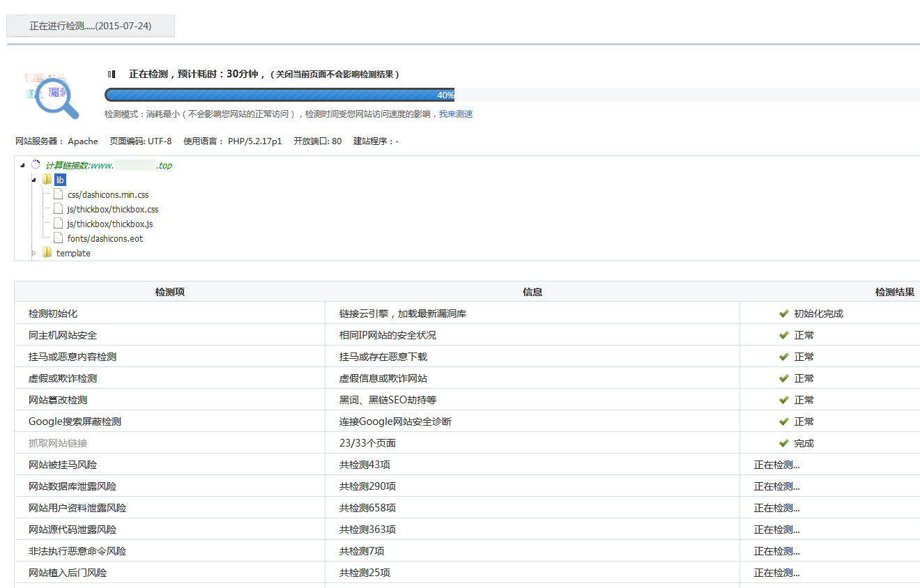Click the lib folder icon
Screen dimensions: 920x588
47,180
